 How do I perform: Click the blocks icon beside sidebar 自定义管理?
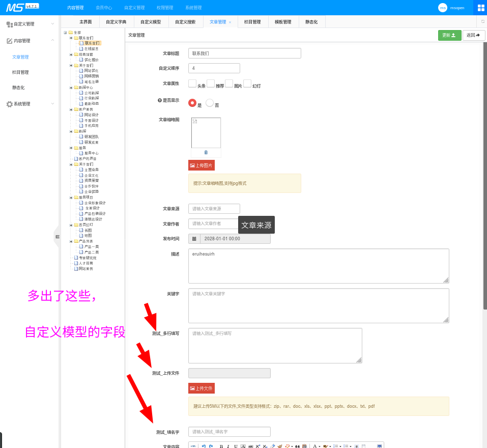pyautogui.click(x=10, y=24)
